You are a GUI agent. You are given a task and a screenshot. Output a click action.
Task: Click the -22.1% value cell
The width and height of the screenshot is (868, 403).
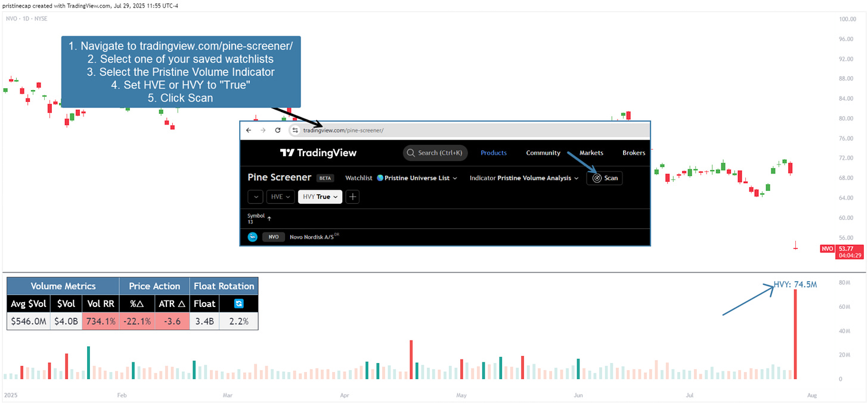(137, 321)
